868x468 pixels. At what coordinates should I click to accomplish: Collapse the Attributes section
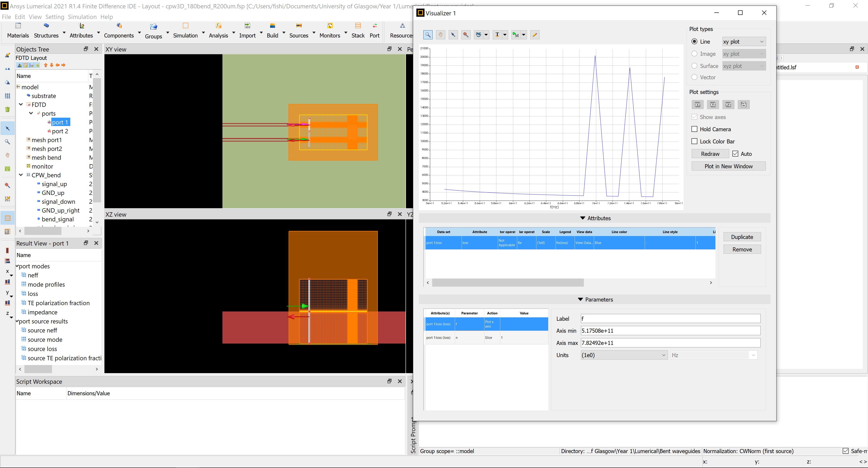[583, 218]
